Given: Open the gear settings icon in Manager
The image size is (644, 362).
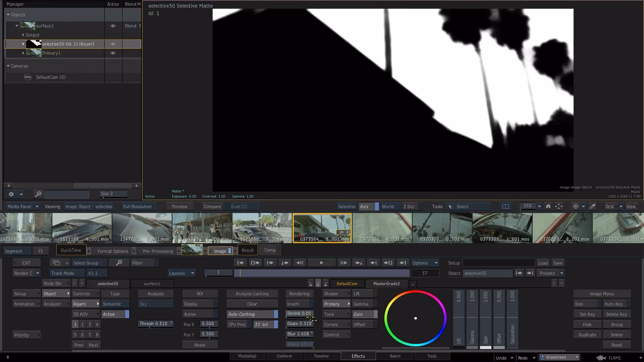Looking at the screenshot, I should pos(11,194).
